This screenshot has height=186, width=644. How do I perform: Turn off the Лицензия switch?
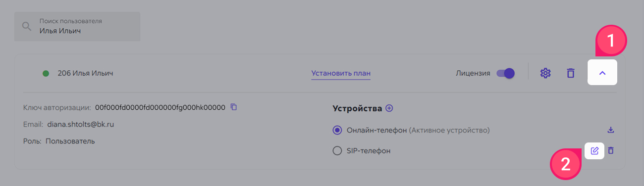506,73
